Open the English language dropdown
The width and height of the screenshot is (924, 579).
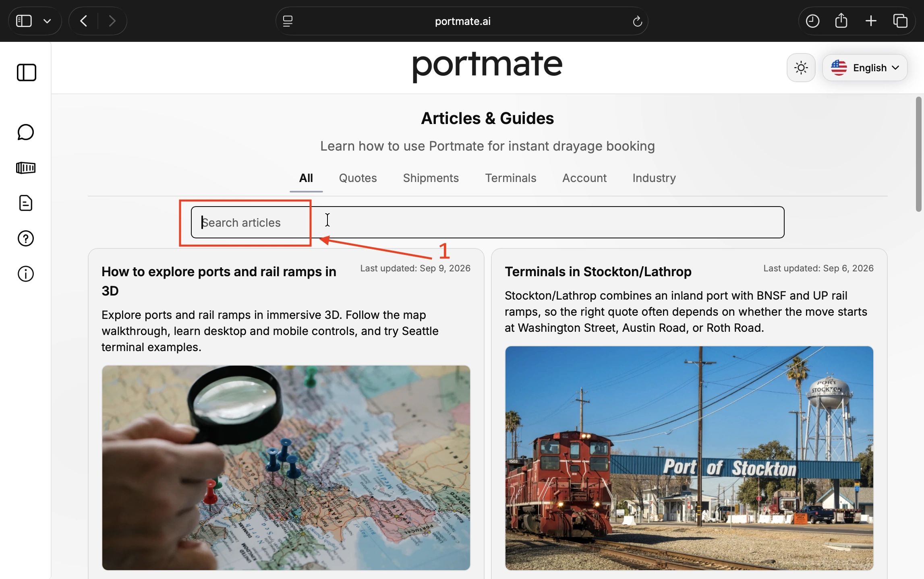tap(865, 68)
